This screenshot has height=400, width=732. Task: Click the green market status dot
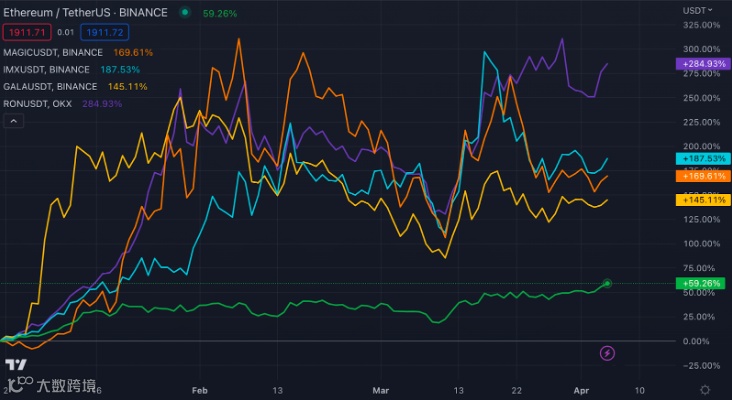point(185,13)
